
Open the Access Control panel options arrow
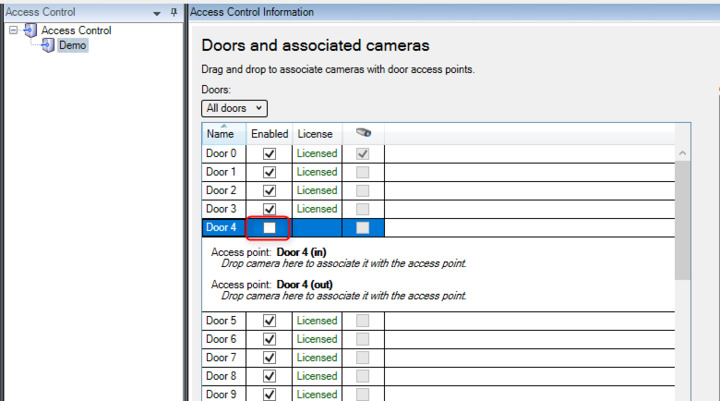(x=157, y=12)
